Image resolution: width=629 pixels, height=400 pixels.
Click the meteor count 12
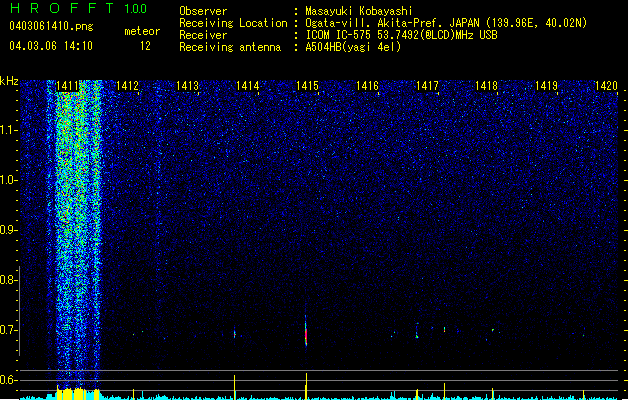(145, 46)
